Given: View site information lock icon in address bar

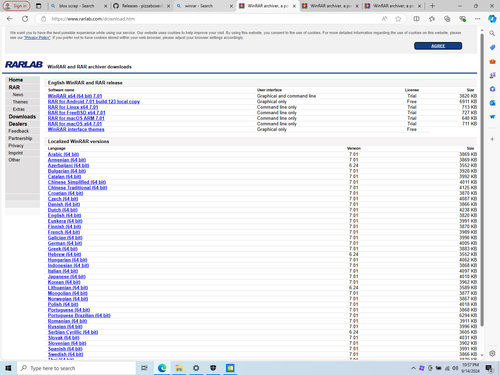Looking at the screenshot, I should 43,19.
